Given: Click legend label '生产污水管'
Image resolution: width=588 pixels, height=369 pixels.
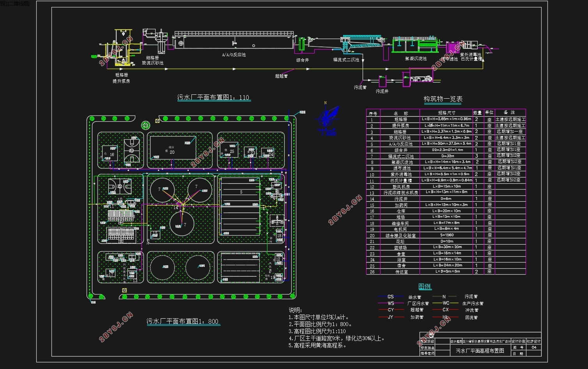Looking at the screenshot, I should tap(473, 303).
